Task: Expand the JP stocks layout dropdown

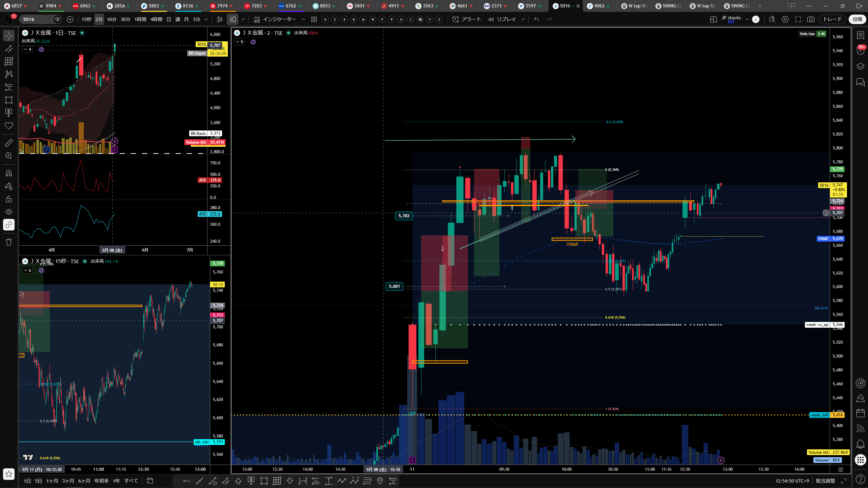Action: (747, 19)
